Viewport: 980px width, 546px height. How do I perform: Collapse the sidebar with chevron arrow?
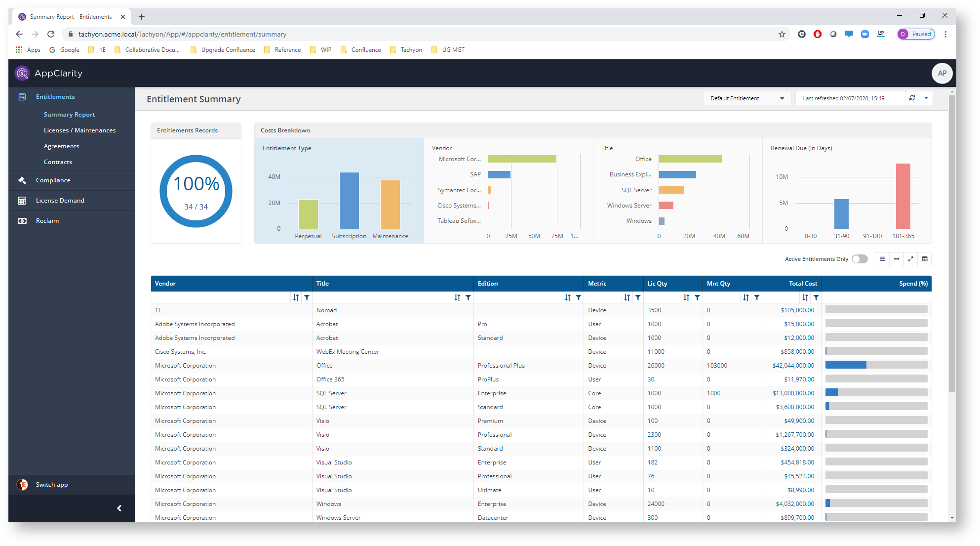pyautogui.click(x=119, y=508)
